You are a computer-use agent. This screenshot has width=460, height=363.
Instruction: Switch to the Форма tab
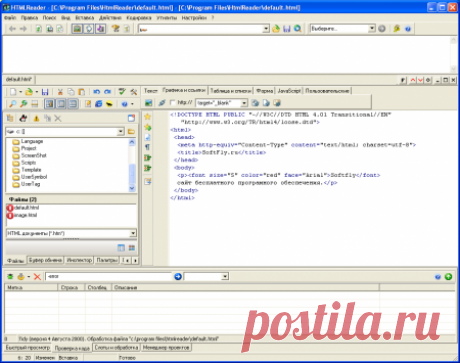click(x=265, y=91)
